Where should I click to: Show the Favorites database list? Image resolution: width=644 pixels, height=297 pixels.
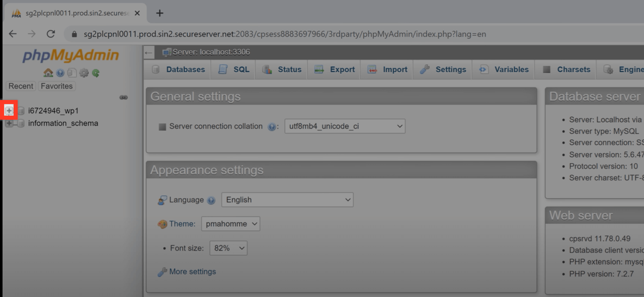pos(56,86)
